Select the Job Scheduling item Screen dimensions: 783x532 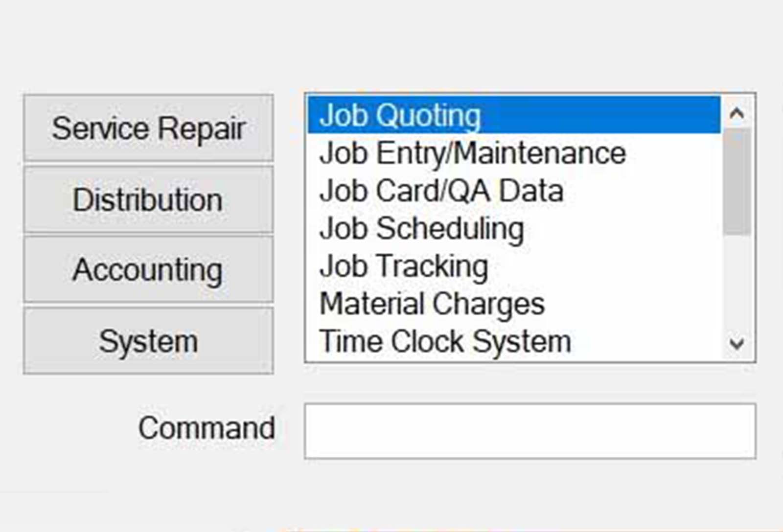[x=421, y=228]
